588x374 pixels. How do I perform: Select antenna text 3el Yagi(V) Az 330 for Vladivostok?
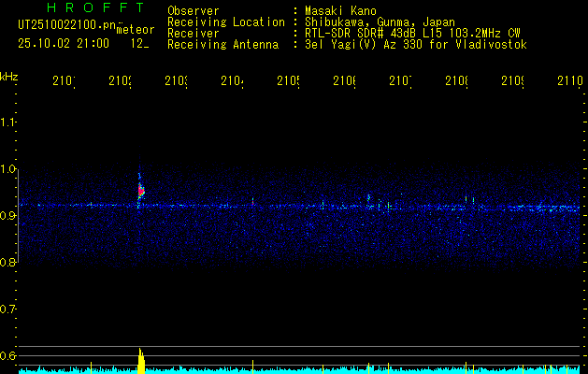point(416,45)
